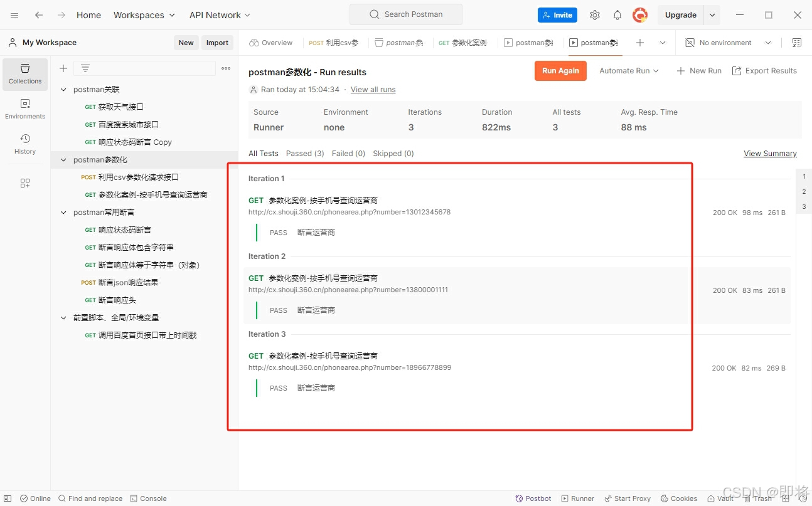The width and height of the screenshot is (812, 506).
Task: Open Collections sidebar panel
Action: [25, 75]
